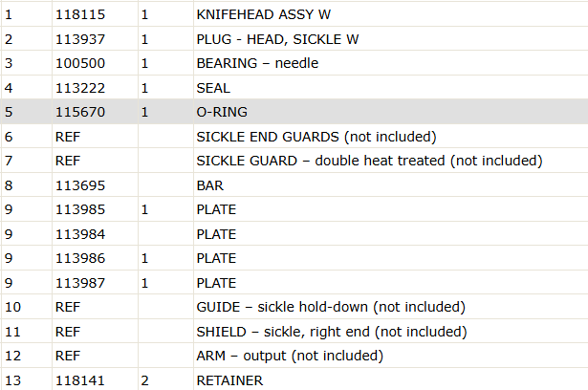Select the BEARING – needle description
The width and height of the screenshot is (588, 390).
[x=257, y=63]
